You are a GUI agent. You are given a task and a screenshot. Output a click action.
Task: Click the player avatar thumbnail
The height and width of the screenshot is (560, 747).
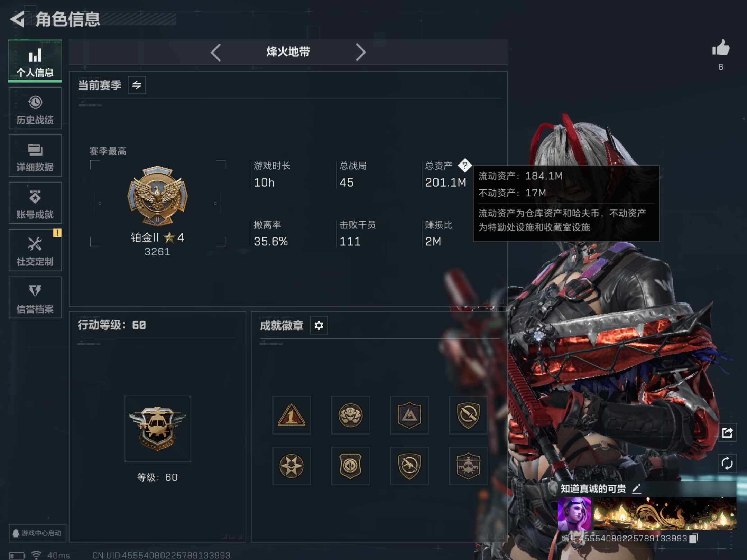click(574, 514)
